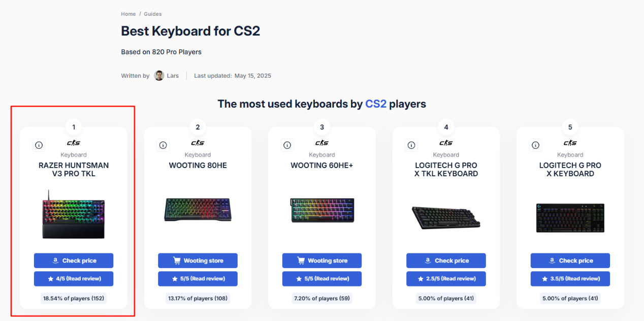Read the 3.5/5 Logitech G Pro X review
Viewport: 644px width, 321px height.
coord(570,279)
